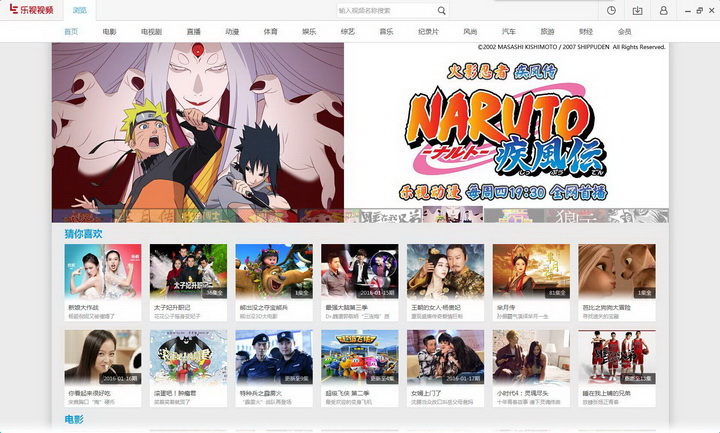The height and width of the screenshot is (433, 720).
Task: Open the 综艺 channel
Action: (x=348, y=32)
